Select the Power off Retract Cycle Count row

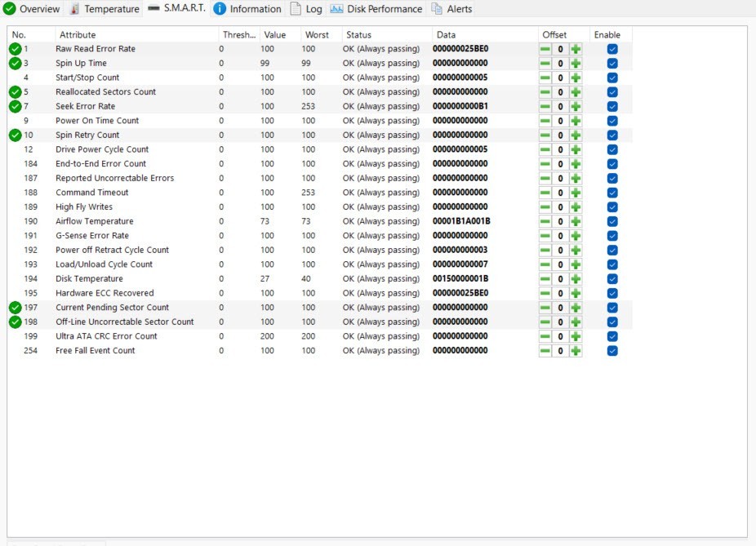(x=320, y=250)
